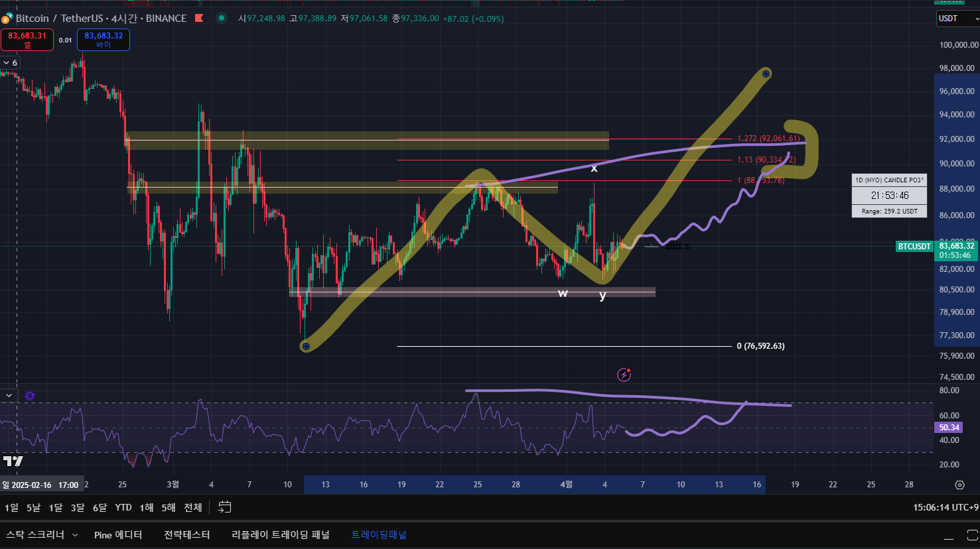Click the red 셀 sell button 83,683.31
The height and width of the screenshot is (549, 980).
pos(27,40)
